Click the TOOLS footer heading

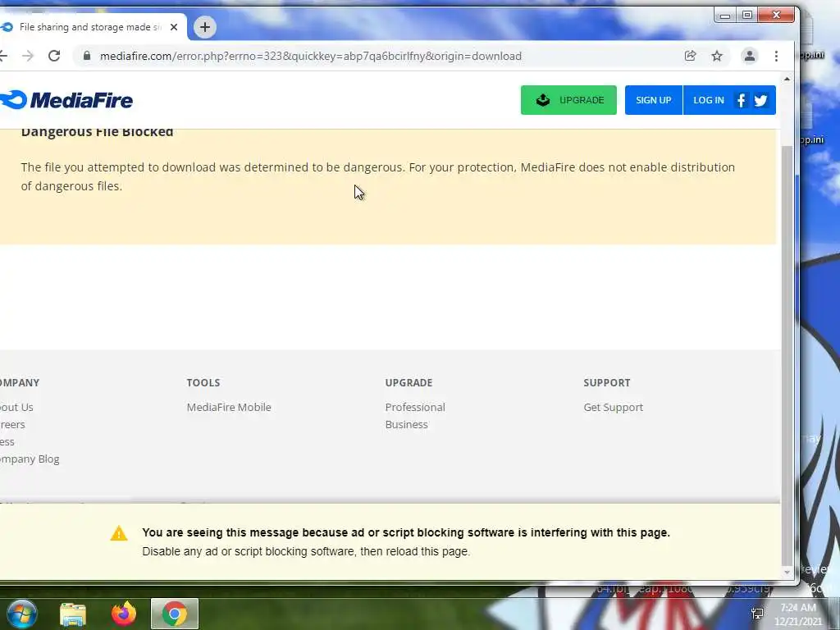[203, 382]
